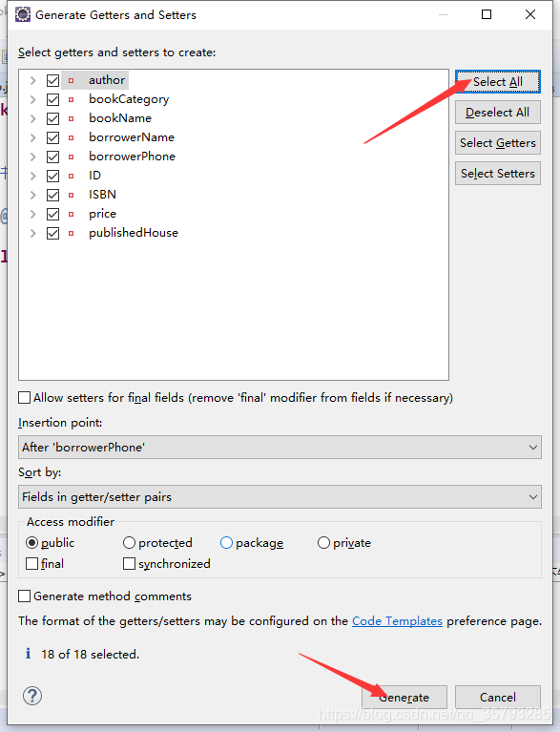Uncheck the ISBN field checkbox
560x732 pixels.
click(52, 195)
